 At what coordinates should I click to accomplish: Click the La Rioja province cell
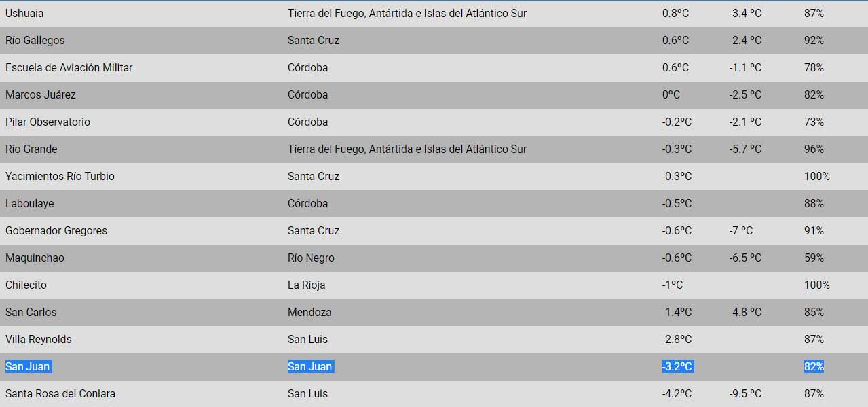tap(306, 285)
